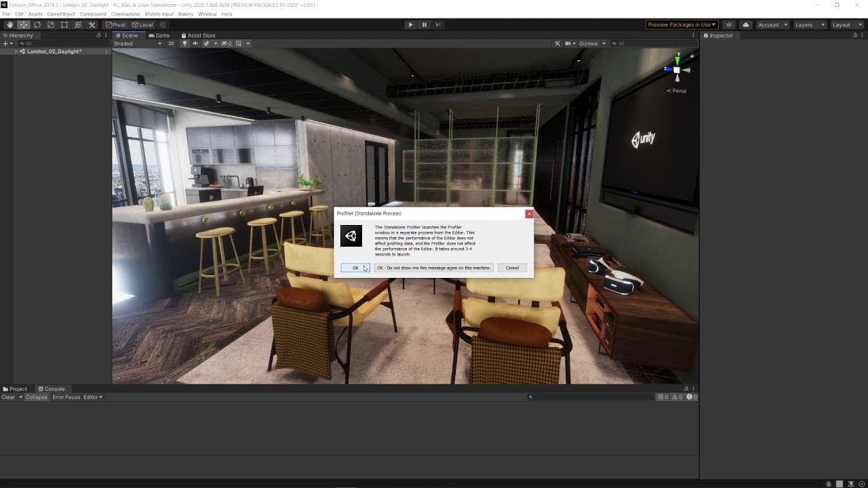
Task: Open the Edit menu
Action: (x=19, y=14)
